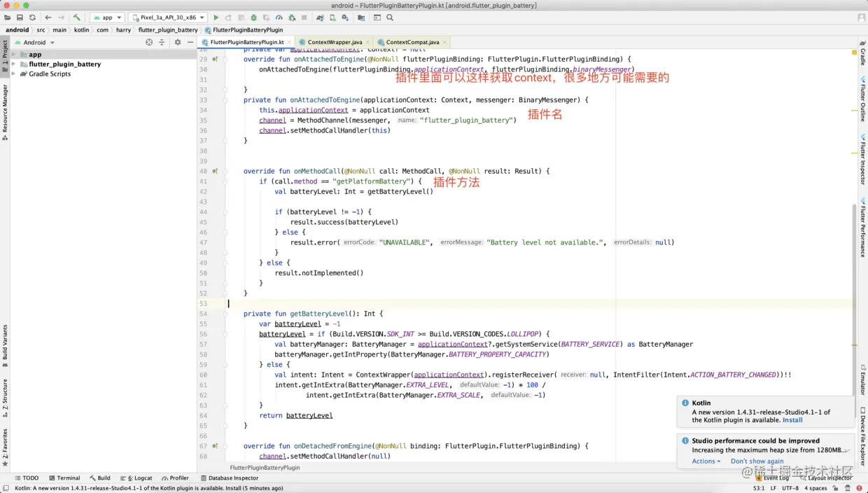The image size is (868, 493).
Task: Toggle the Flutter Outline tool window
Action: coord(862,99)
